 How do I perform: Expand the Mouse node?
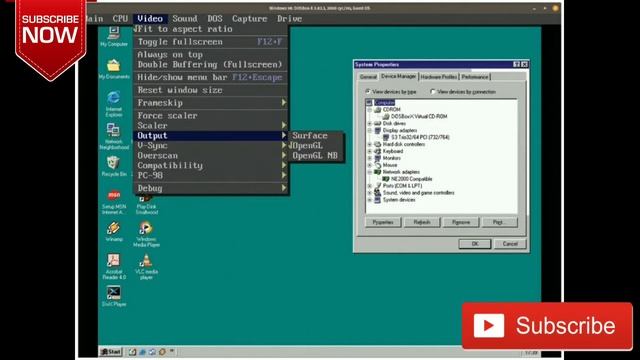(x=370, y=165)
